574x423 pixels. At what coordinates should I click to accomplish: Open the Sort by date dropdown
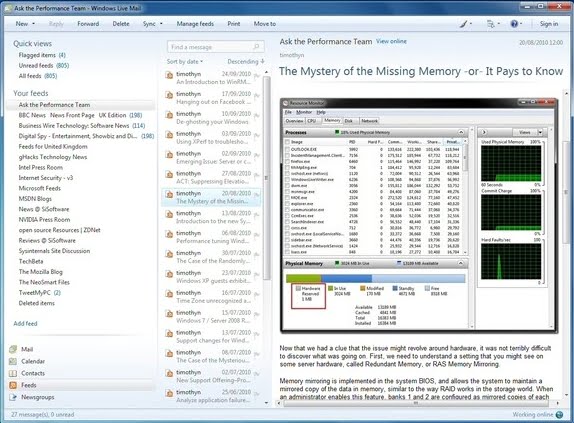pyautogui.click(x=184, y=61)
